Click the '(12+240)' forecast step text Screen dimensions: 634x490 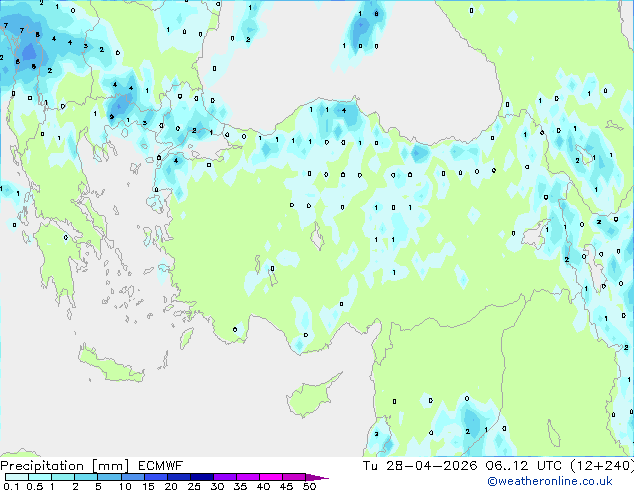click(601, 466)
